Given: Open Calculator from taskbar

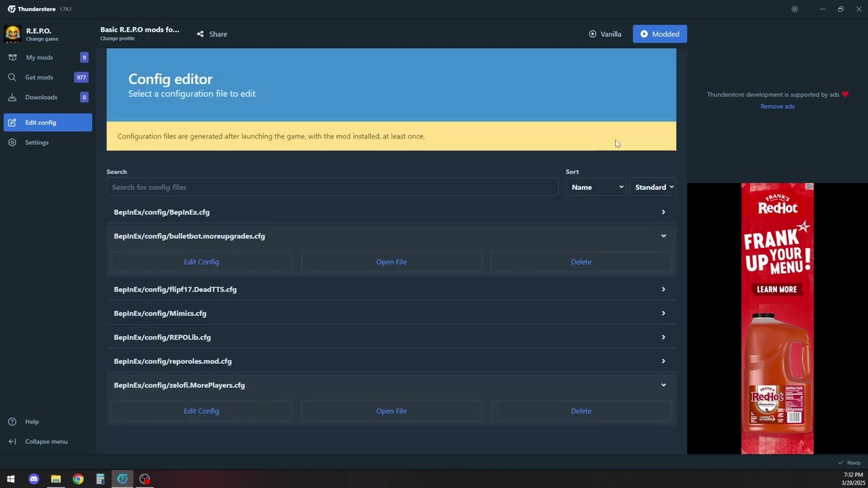Looking at the screenshot, I should pyautogui.click(x=100, y=479).
